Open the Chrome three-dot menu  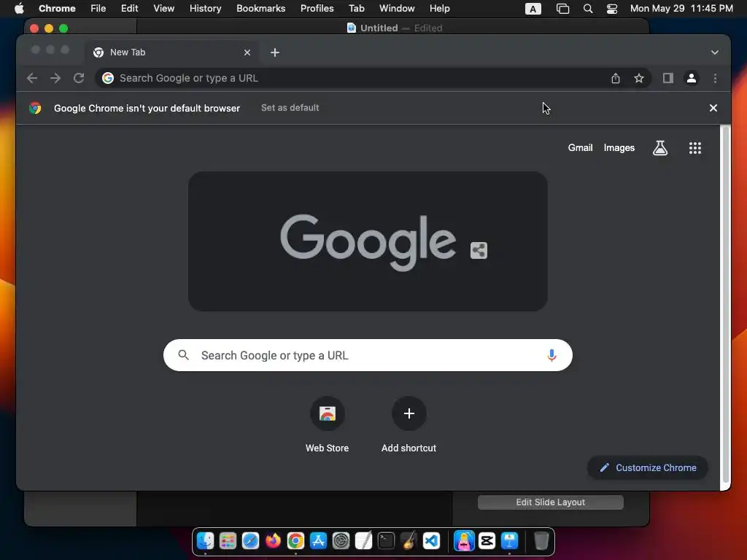(x=715, y=78)
